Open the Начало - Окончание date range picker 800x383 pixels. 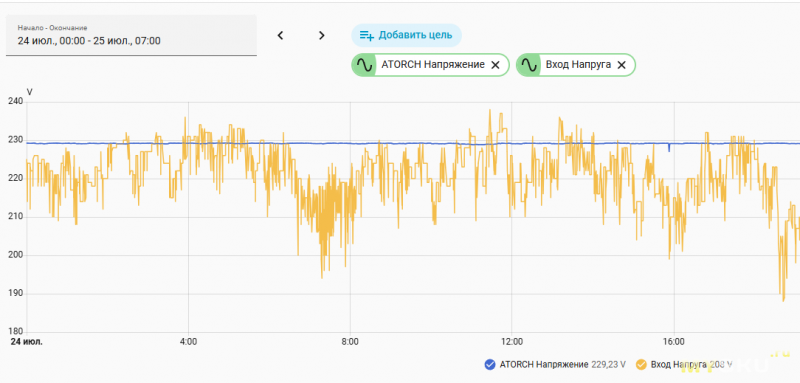(x=131, y=35)
